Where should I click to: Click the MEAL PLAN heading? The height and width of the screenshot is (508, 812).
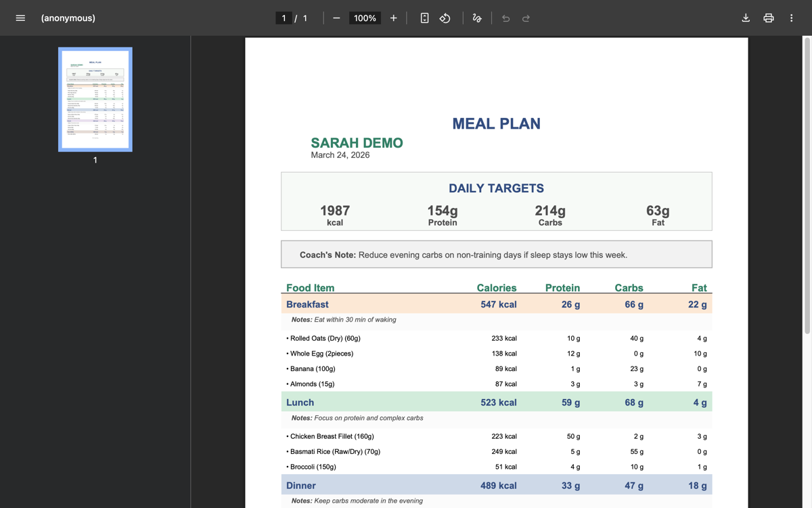(496, 123)
